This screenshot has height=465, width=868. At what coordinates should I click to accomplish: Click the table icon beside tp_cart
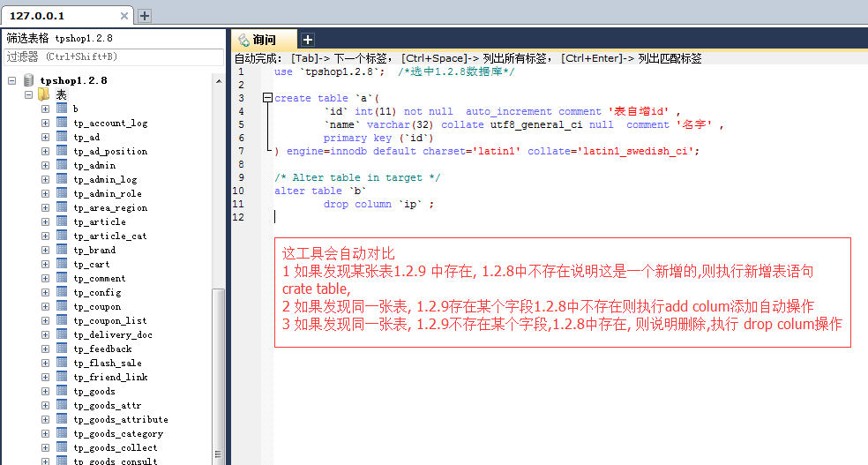(x=62, y=264)
